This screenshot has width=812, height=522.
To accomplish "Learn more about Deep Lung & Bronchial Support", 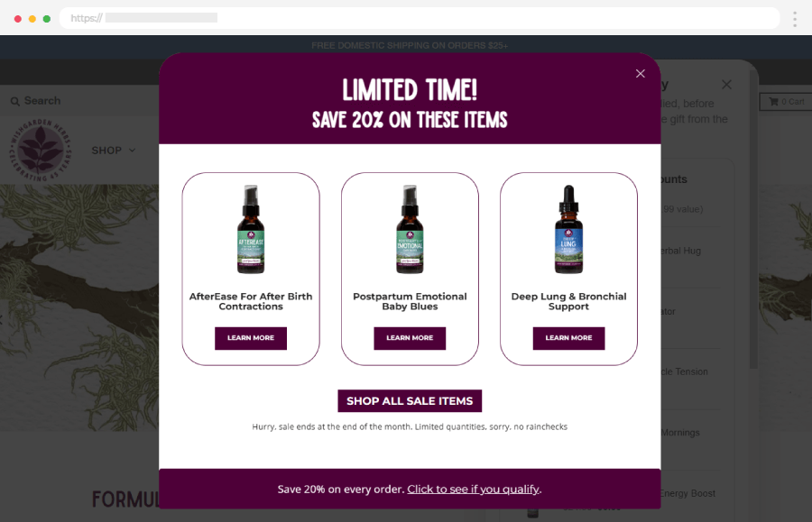I will pyautogui.click(x=568, y=338).
